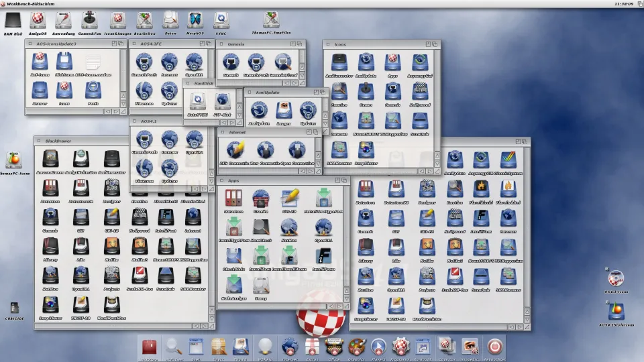Click the RebootNow power icon in dock
The image size is (644, 362).
click(494, 346)
